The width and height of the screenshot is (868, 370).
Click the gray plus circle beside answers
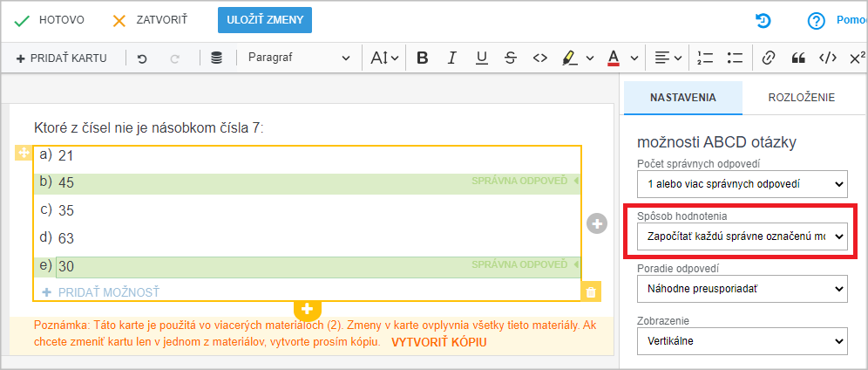(x=597, y=223)
